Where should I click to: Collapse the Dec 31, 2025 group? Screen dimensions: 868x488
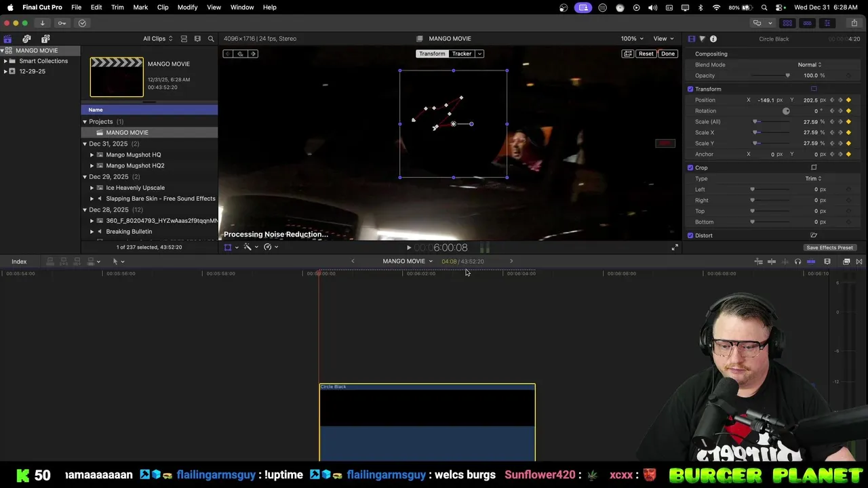click(85, 144)
